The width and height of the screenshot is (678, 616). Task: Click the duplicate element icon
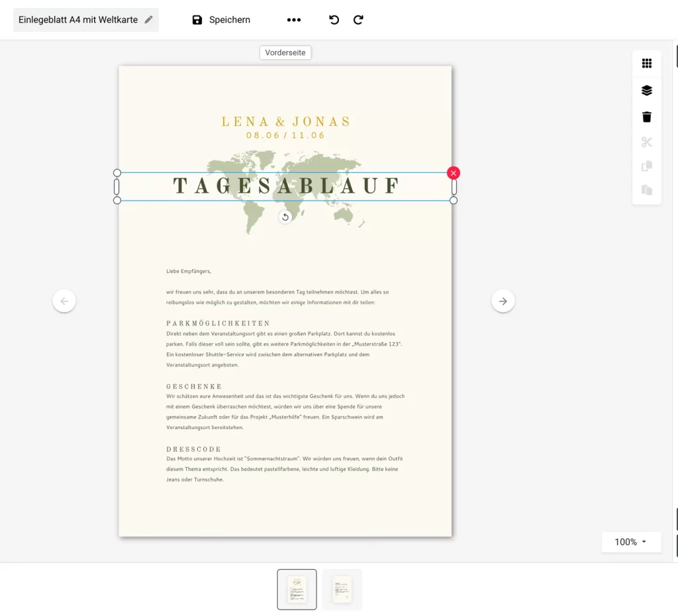(647, 168)
